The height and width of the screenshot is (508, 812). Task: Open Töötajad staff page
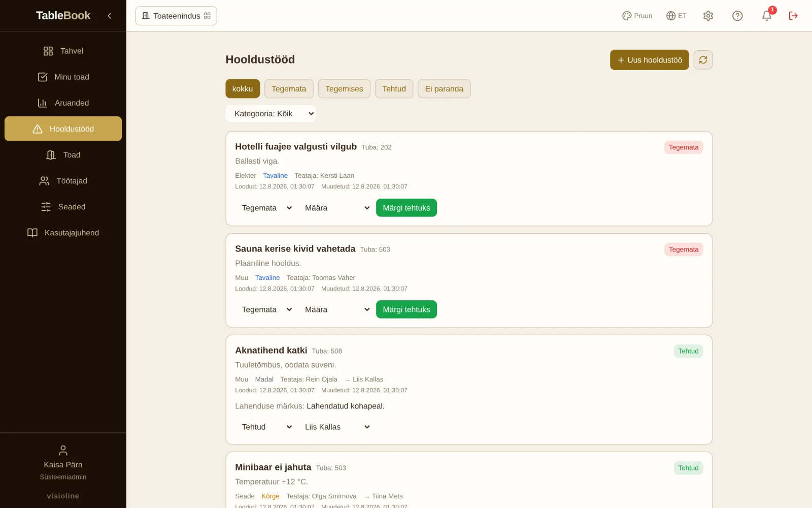63,181
